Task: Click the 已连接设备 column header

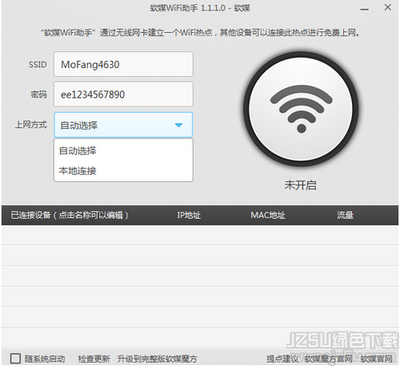Action: (x=70, y=215)
